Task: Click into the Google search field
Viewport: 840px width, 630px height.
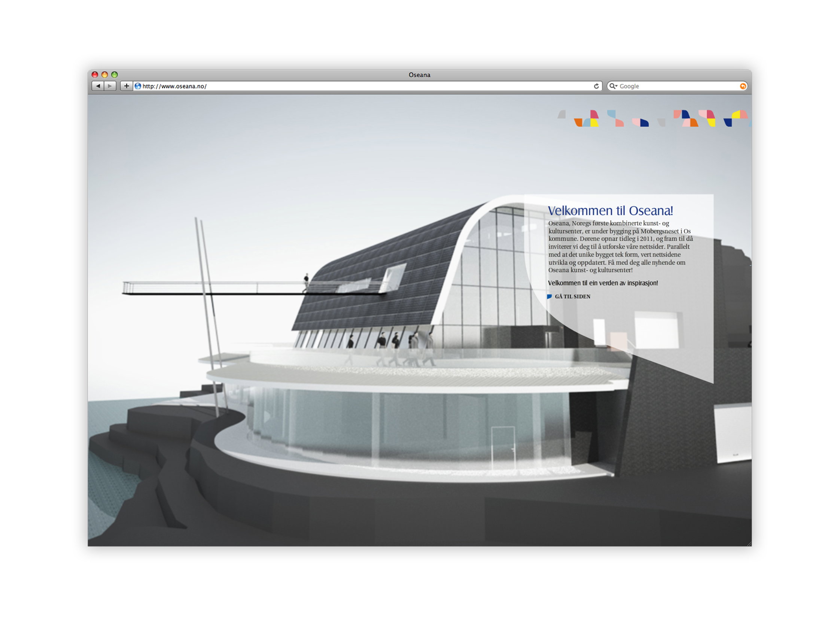Action: click(678, 86)
